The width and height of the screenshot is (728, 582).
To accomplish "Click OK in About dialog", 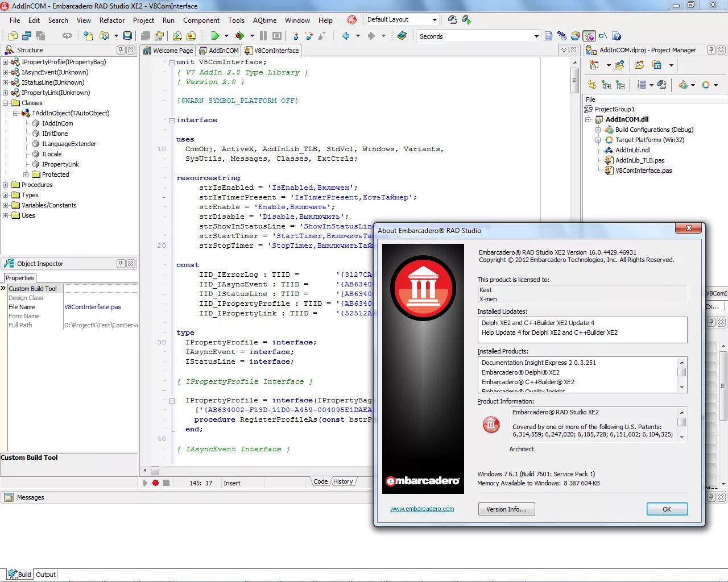I will coord(667,509).
